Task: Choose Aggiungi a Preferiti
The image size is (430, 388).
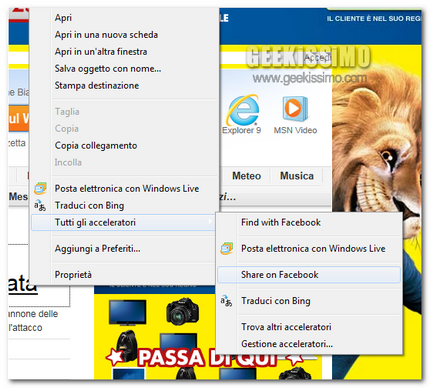Action: (x=98, y=249)
